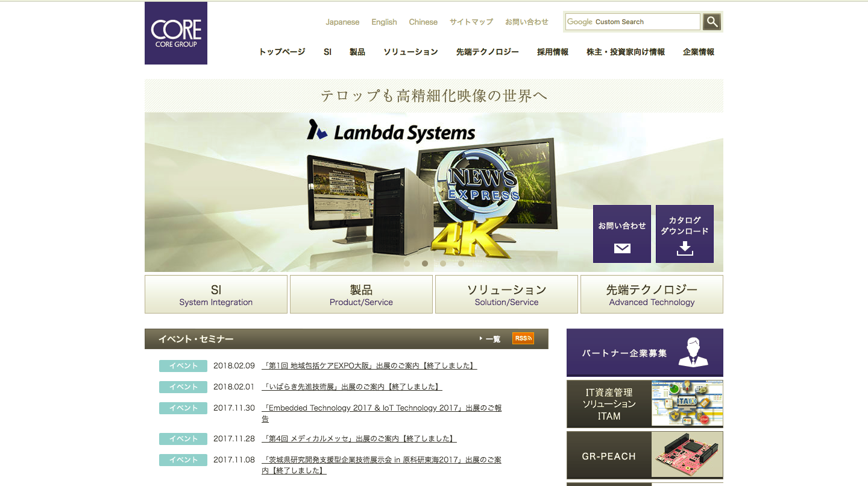Click the SI System Integration tile
Viewport: 868px width, 486px height.
point(216,294)
